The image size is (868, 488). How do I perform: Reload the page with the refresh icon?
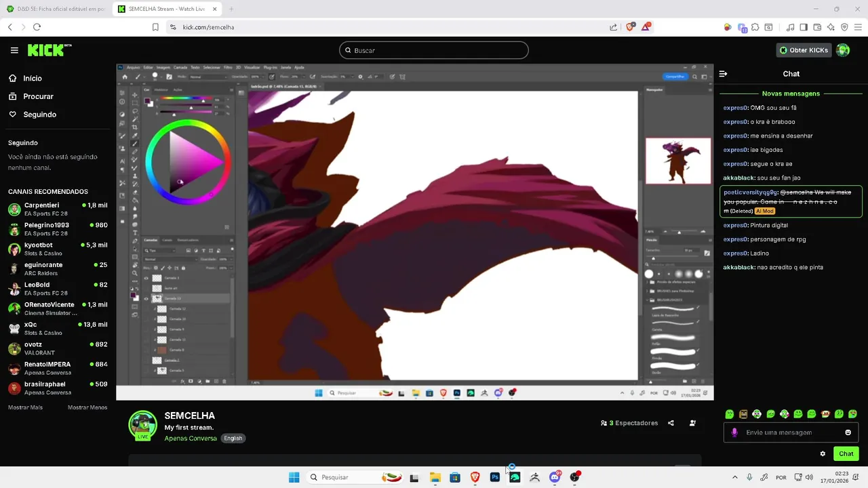[x=37, y=27]
